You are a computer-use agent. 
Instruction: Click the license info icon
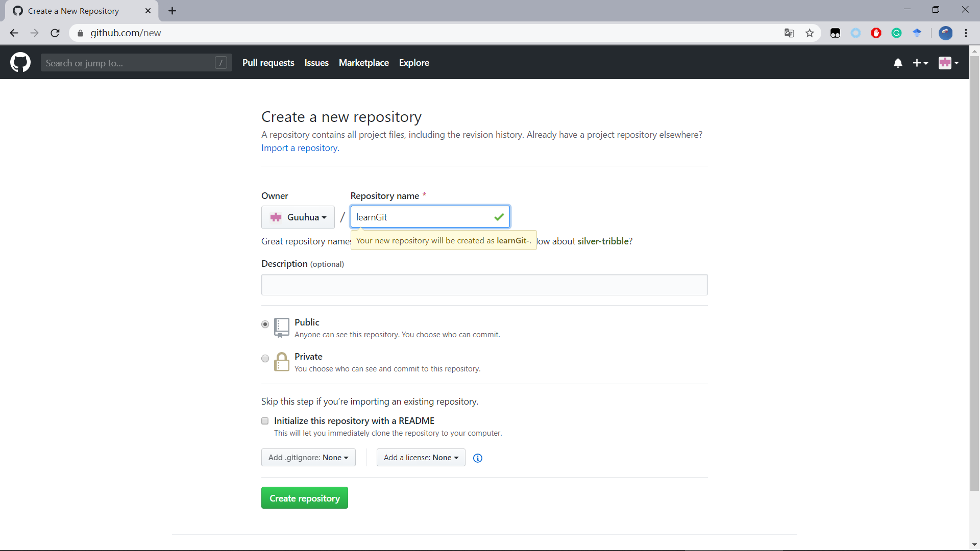point(478,458)
